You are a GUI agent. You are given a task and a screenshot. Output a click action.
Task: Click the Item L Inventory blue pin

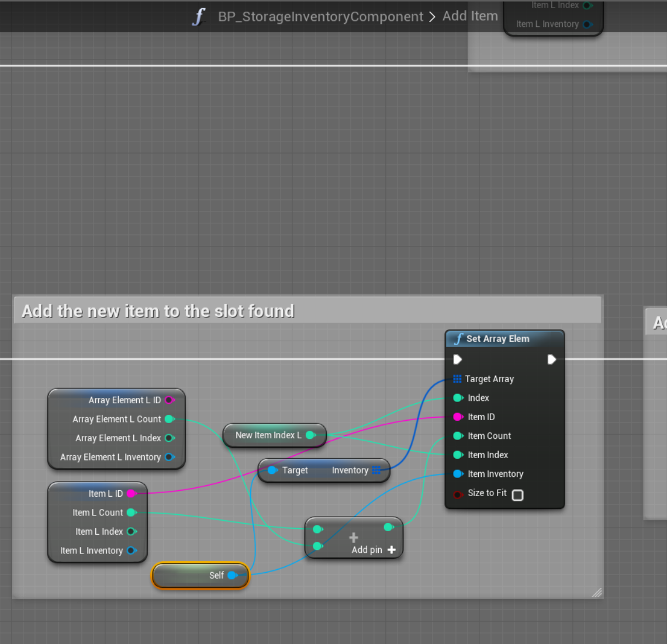click(132, 550)
